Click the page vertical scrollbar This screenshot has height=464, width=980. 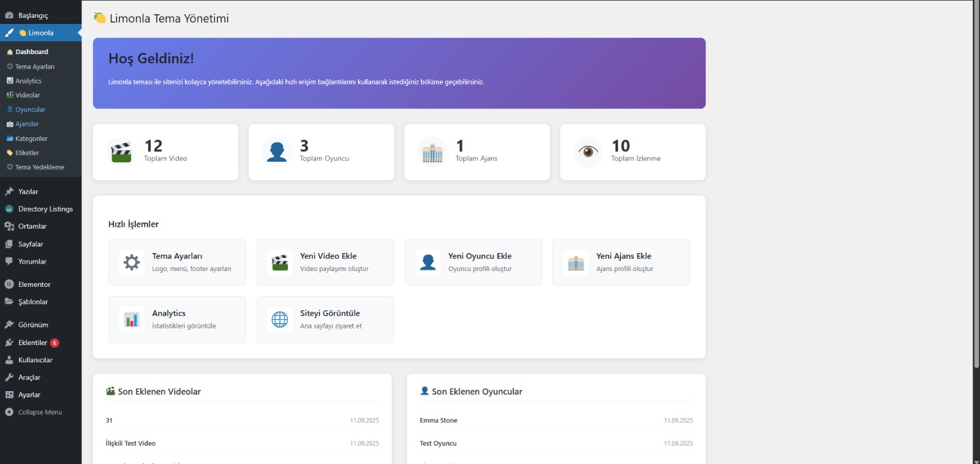[976, 184]
